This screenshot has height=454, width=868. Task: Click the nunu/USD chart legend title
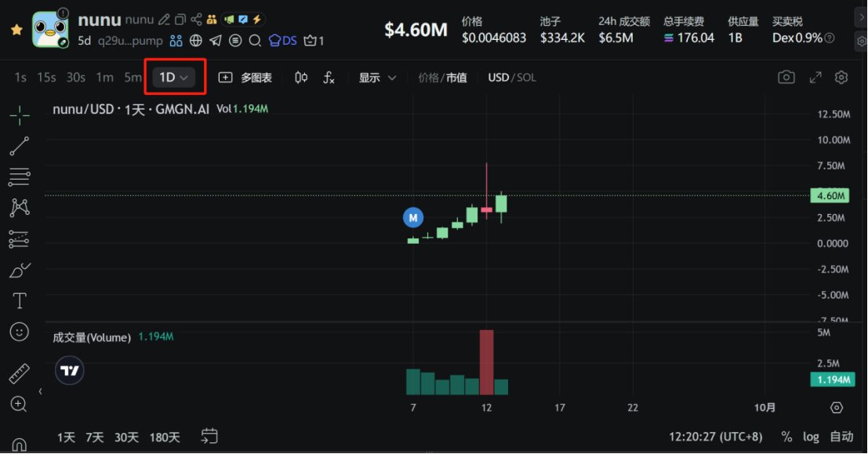(131, 109)
